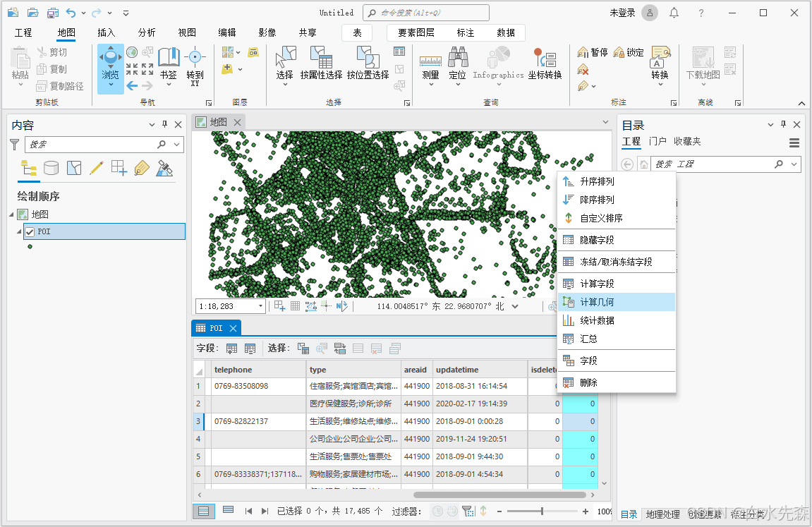The height and width of the screenshot is (527, 812).
Task: Switch to show all records view
Action: pos(203,511)
